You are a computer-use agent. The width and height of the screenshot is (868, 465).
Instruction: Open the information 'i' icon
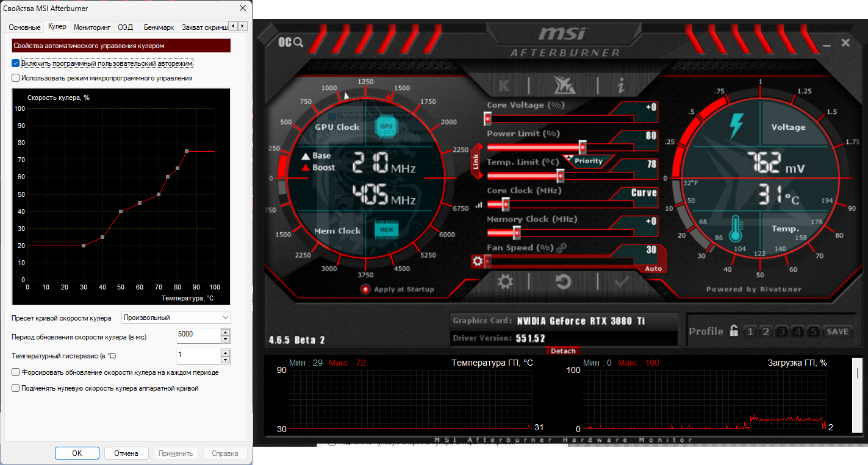click(x=621, y=85)
